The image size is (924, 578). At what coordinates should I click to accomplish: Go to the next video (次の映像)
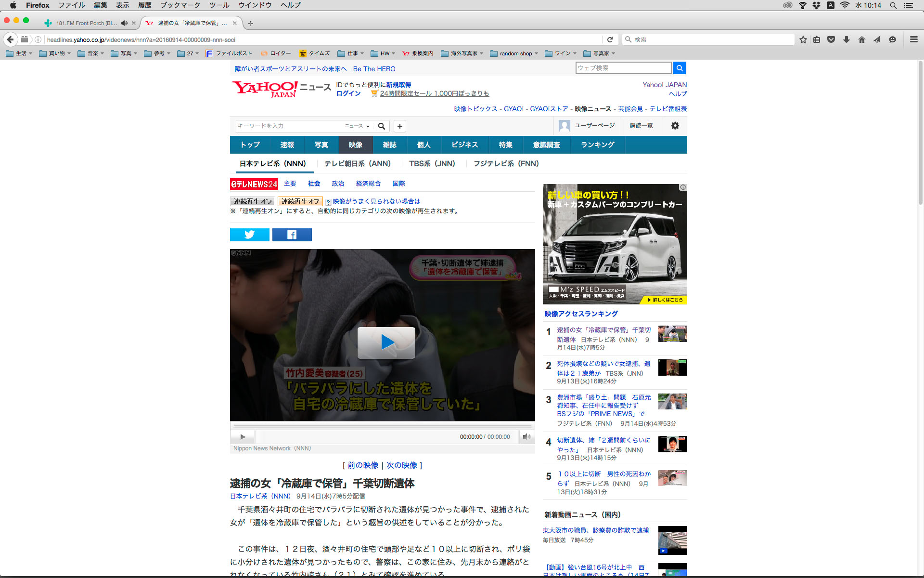tap(401, 465)
